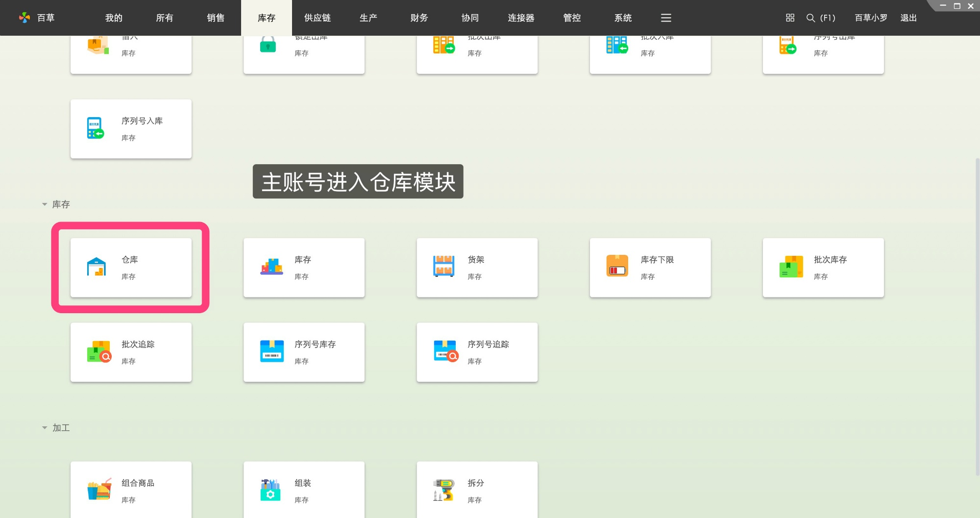Select the active 库存 tab in header
Viewport: 980px width, 518px height.
coord(267,18)
